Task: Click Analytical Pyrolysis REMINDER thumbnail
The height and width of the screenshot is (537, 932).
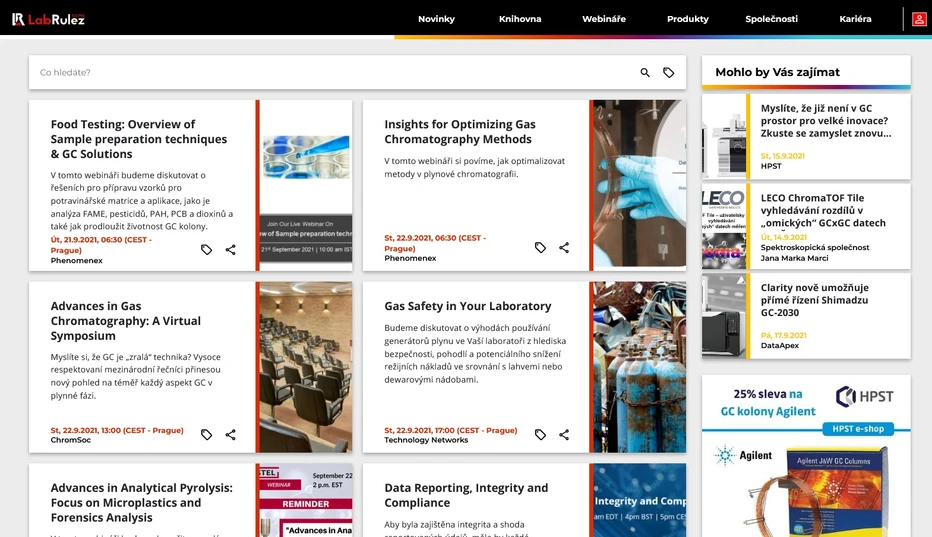Action: (306, 500)
